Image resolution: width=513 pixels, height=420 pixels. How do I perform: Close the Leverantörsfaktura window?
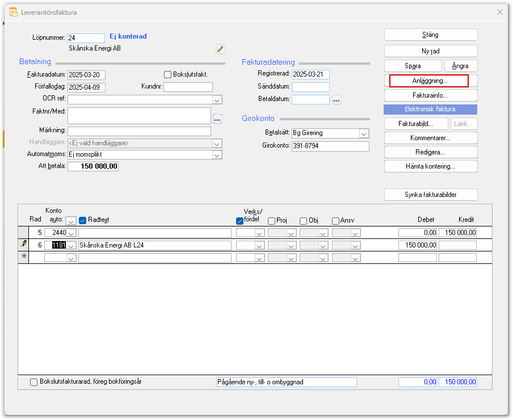click(499, 12)
